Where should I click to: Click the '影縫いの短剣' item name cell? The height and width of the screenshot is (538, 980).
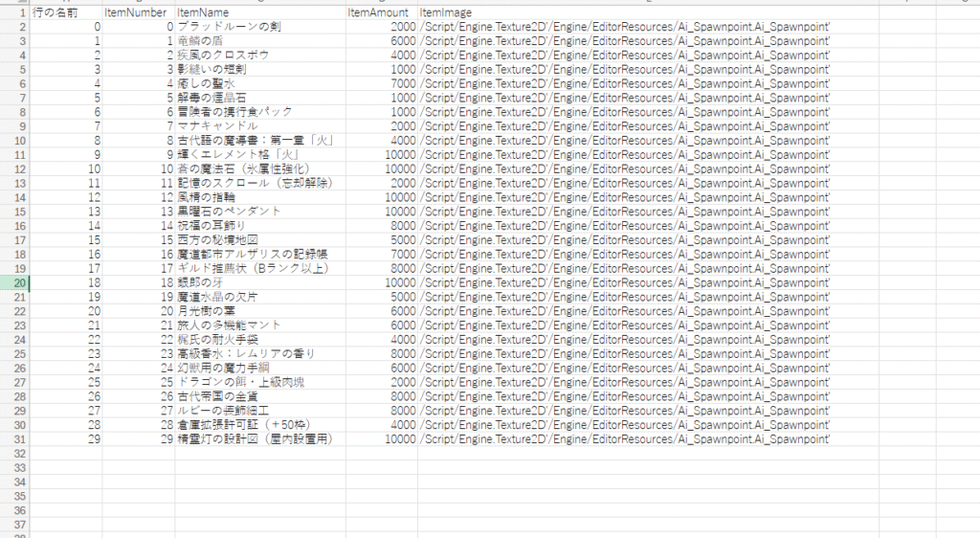click(x=260, y=69)
